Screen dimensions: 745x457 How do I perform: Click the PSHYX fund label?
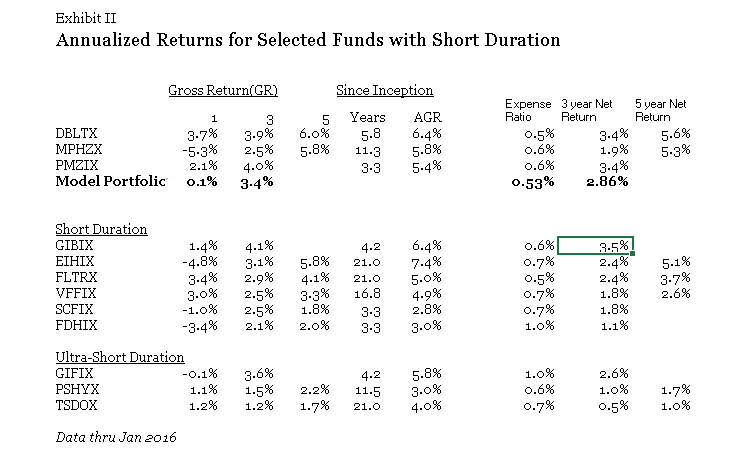click(75, 389)
